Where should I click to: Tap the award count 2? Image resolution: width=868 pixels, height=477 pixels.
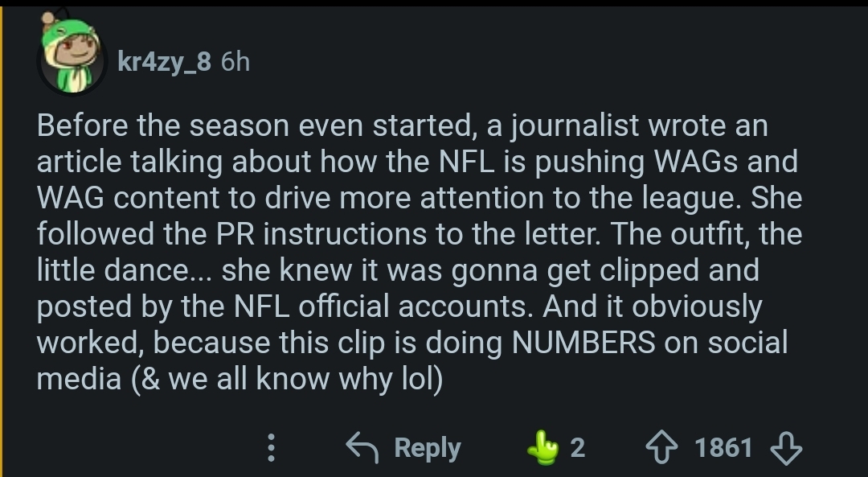tap(577, 447)
